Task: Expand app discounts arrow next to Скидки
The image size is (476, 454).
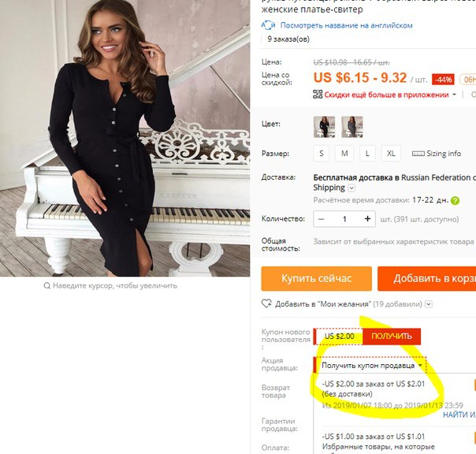Action: click(454, 95)
